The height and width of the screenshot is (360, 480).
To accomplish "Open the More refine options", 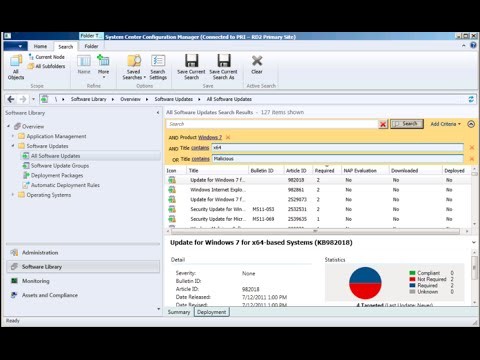I will (x=103, y=67).
